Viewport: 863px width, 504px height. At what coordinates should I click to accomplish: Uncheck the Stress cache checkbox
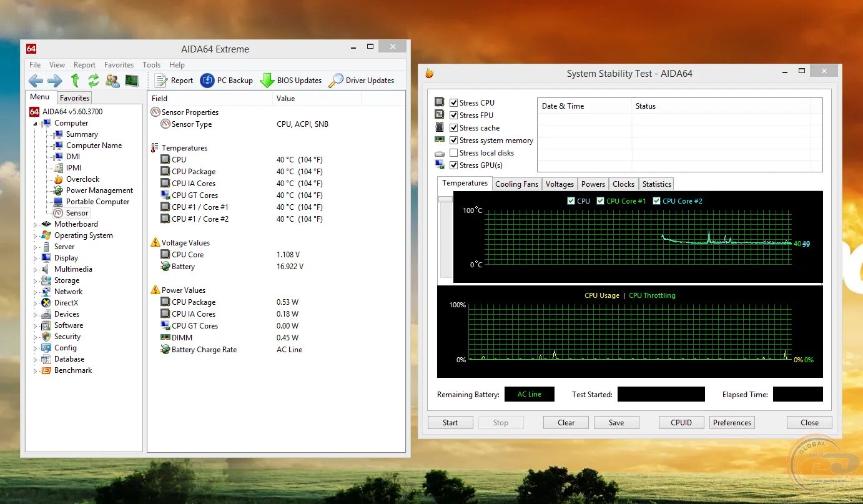[454, 128]
